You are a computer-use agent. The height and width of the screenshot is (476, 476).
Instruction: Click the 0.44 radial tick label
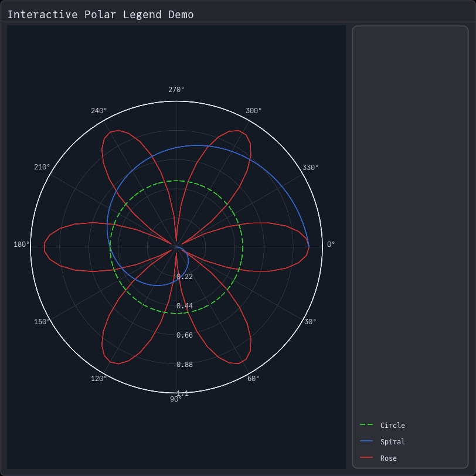coord(185,306)
